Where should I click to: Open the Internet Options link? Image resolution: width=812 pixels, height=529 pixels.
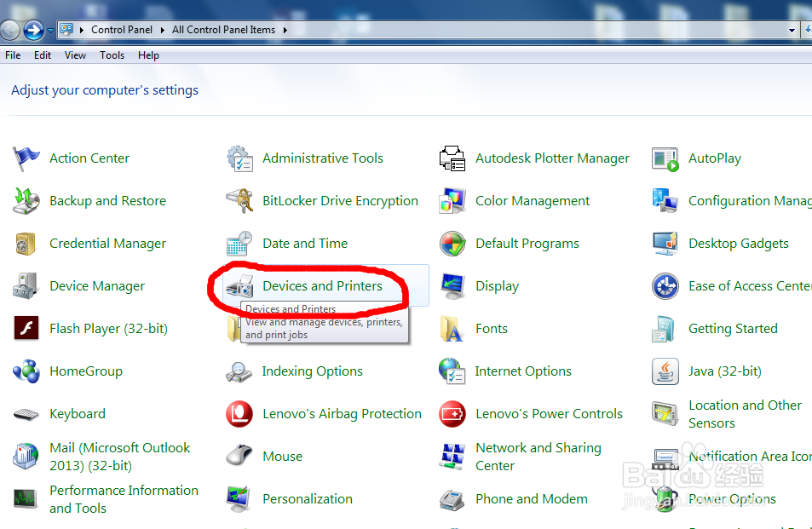tap(523, 371)
